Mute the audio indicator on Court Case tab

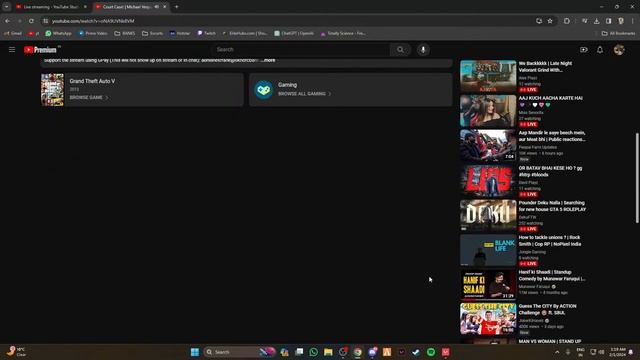(157, 7)
